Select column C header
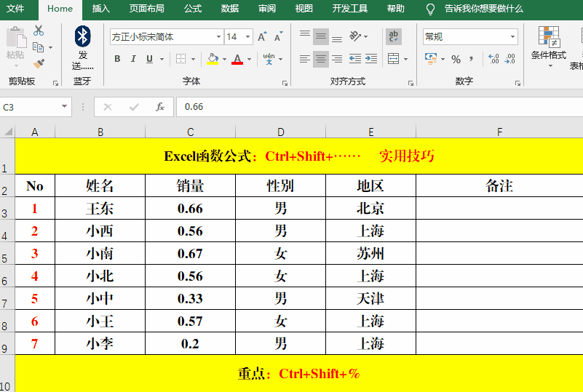The width and height of the screenshot is (583, 392). (x=191, y=132)
